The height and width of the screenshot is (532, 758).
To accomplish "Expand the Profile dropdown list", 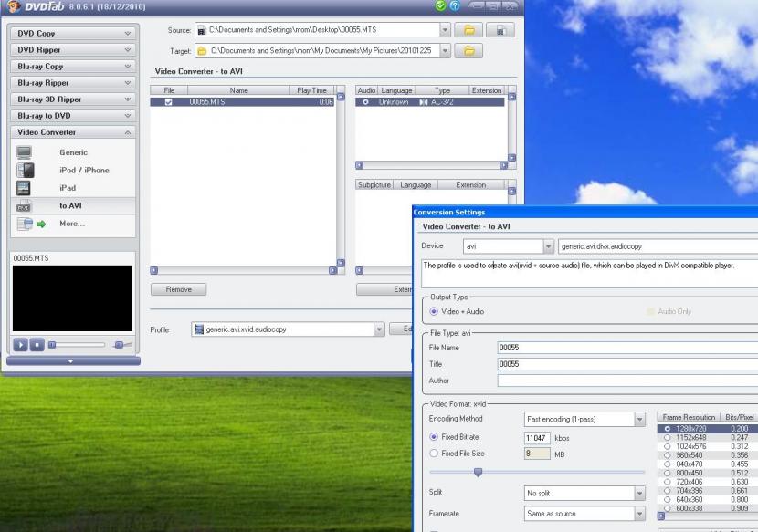I will [x=379, y=329].
